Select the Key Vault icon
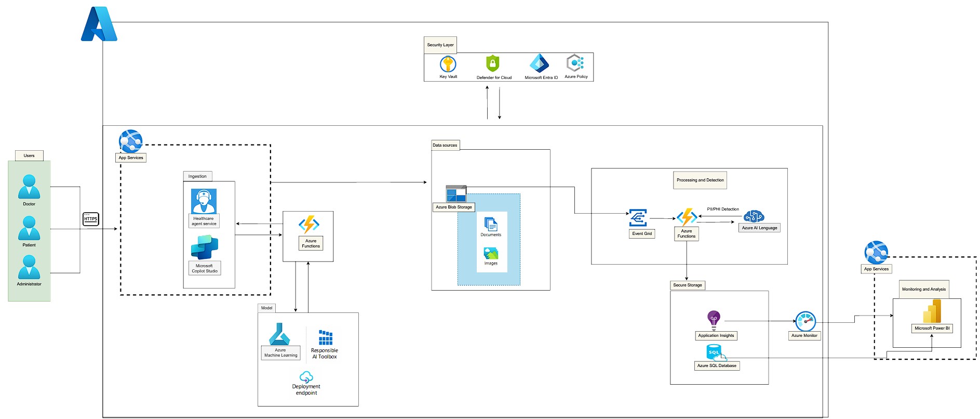 (448, 64)
